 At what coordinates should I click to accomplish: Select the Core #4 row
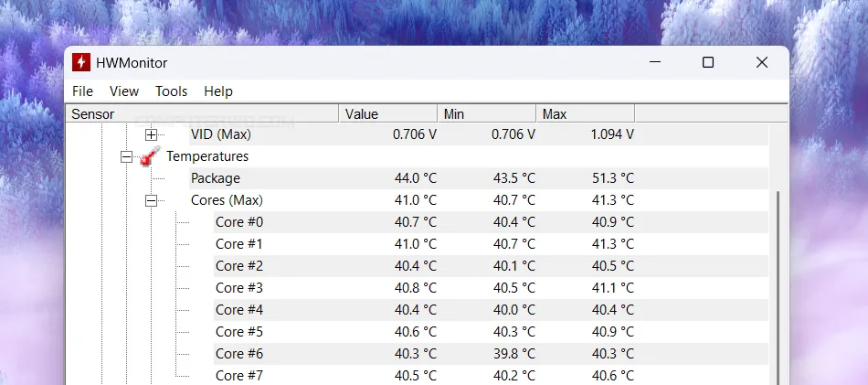tap(491, 310)
